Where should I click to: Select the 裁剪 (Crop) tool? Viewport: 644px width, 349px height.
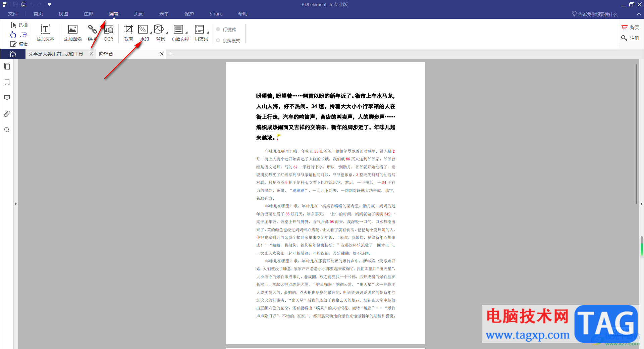pyautogui.click(x=128, y=33)
